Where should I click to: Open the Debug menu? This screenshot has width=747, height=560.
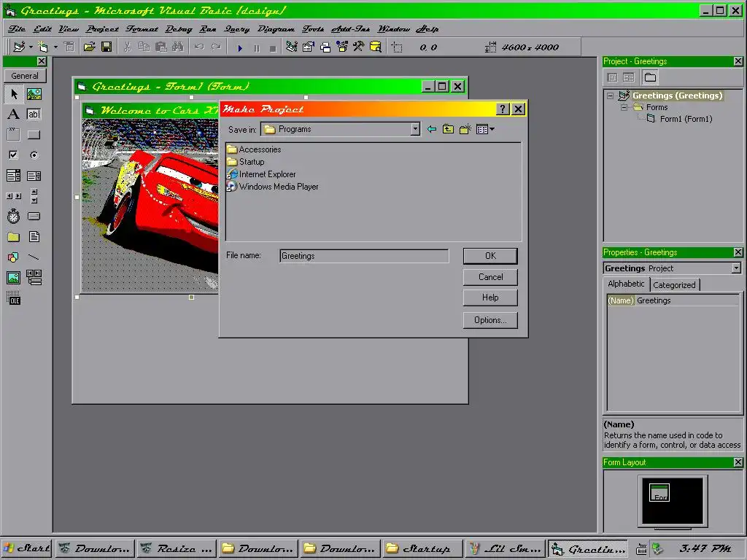point(179,29)
